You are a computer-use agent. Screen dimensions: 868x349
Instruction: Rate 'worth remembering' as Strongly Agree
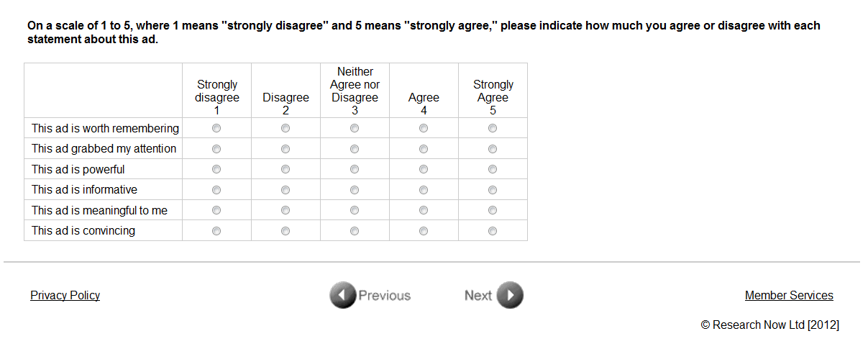click(493, 128)
